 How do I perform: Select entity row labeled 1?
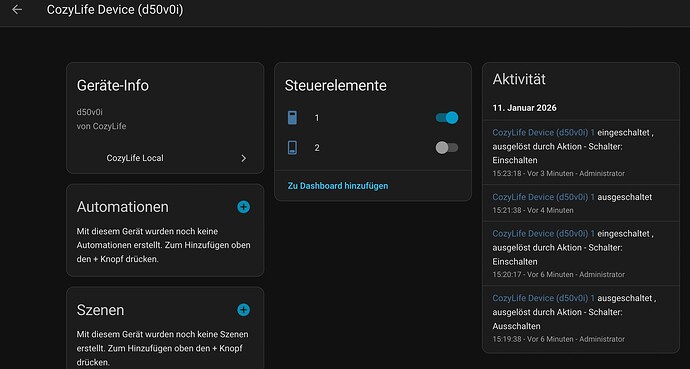pos(373,118)
